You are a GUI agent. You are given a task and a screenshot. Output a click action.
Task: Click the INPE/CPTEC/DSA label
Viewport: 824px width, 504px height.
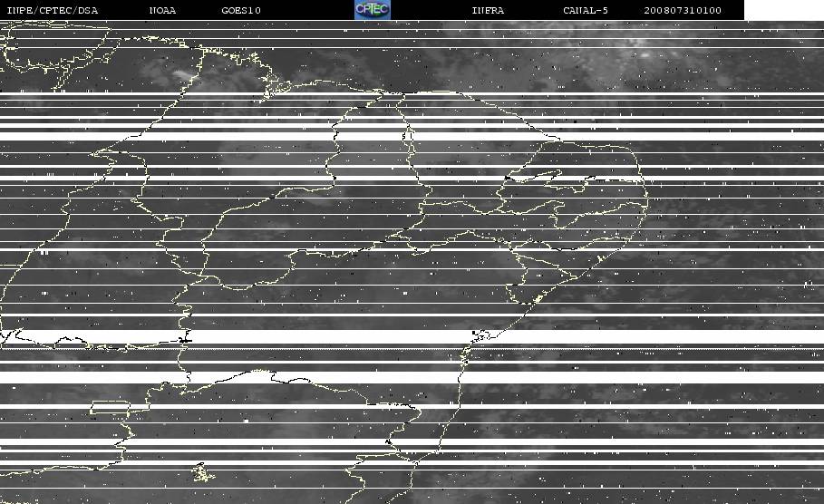click(x=53, y=10)
